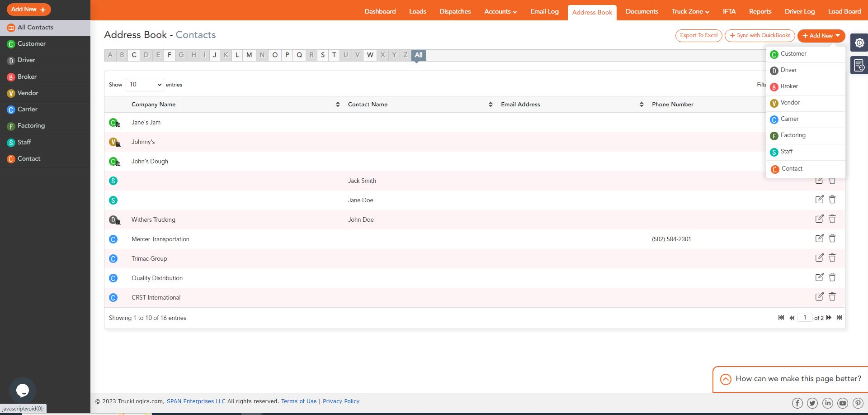Open the Add New dropdown
The image size is (868, 415).
tap(821, 35)
